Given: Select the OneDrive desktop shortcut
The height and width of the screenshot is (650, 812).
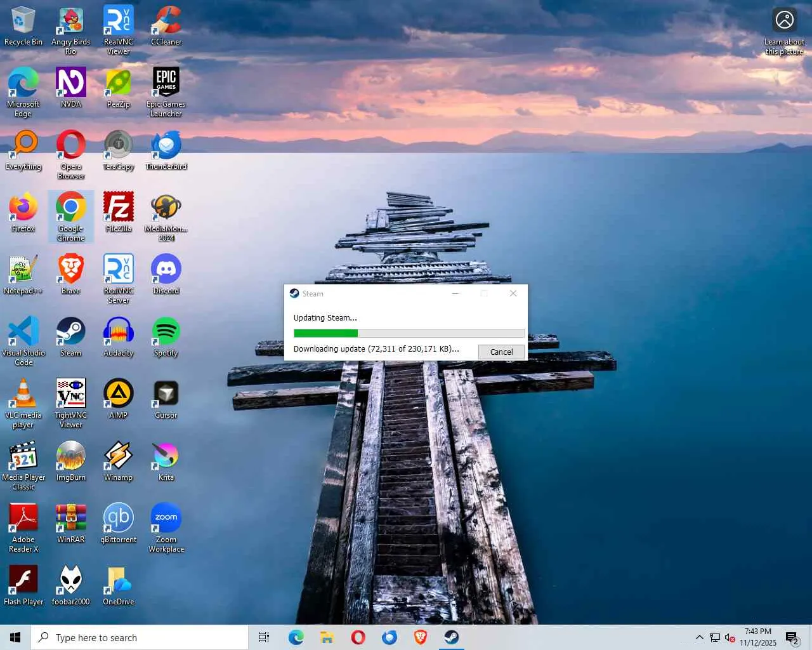Looking at the screenshot, I should click(x=119, y=586).
